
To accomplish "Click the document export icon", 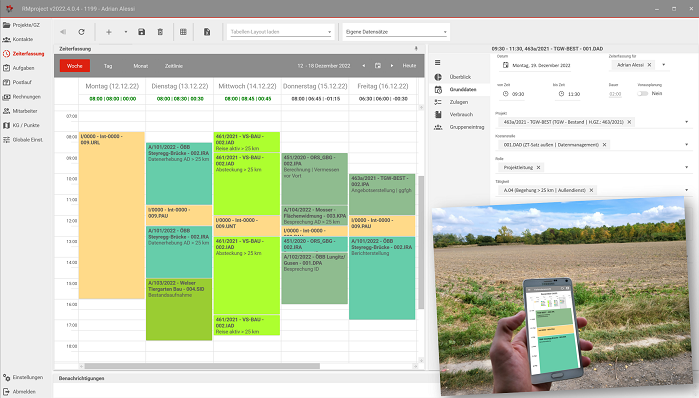I will coord(207,32).
